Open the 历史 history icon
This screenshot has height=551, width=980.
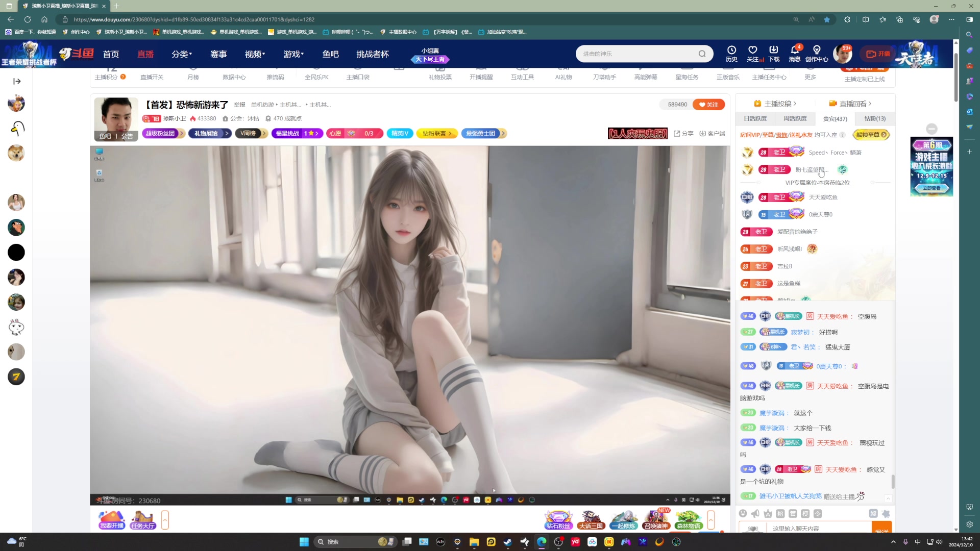pos(731,53)
